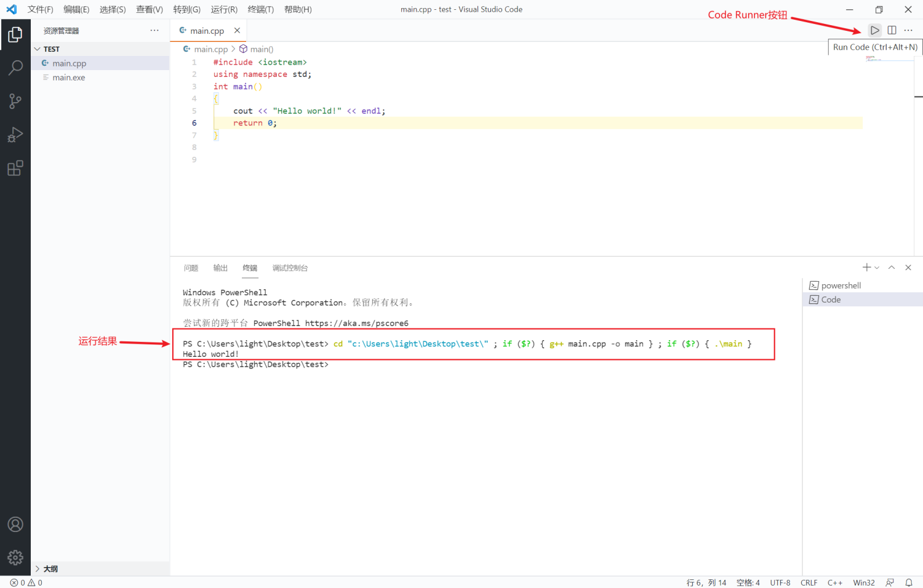Image resolution: width=923 pixels, height=588 pixels.
Task: Run the code with the Code Runner button
Action: [x=874, y=30]
